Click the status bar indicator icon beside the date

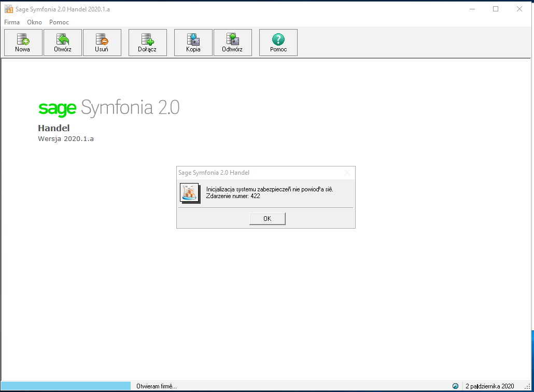click(x=455, y=386)
